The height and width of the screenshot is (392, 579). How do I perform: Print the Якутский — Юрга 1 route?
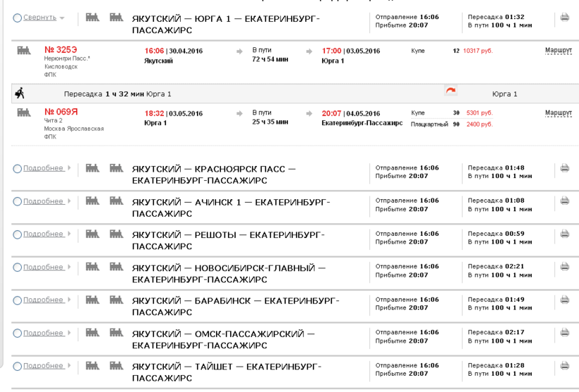[564, 17]
